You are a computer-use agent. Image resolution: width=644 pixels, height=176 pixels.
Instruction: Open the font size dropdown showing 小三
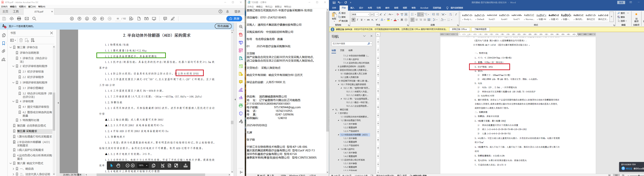pos(377,15)
